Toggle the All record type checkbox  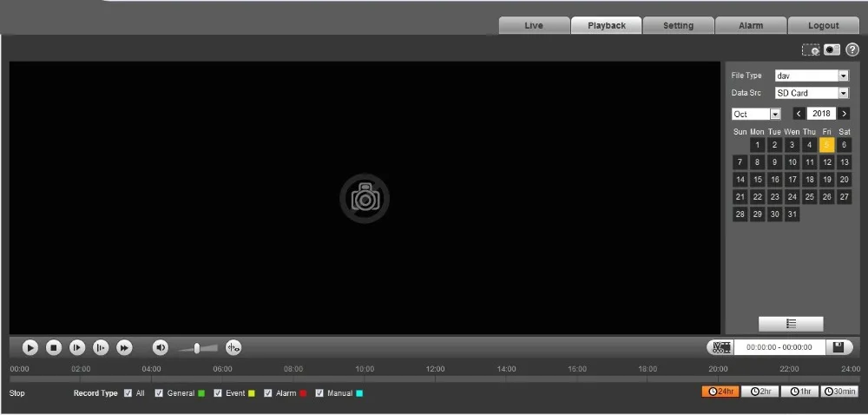128,393
